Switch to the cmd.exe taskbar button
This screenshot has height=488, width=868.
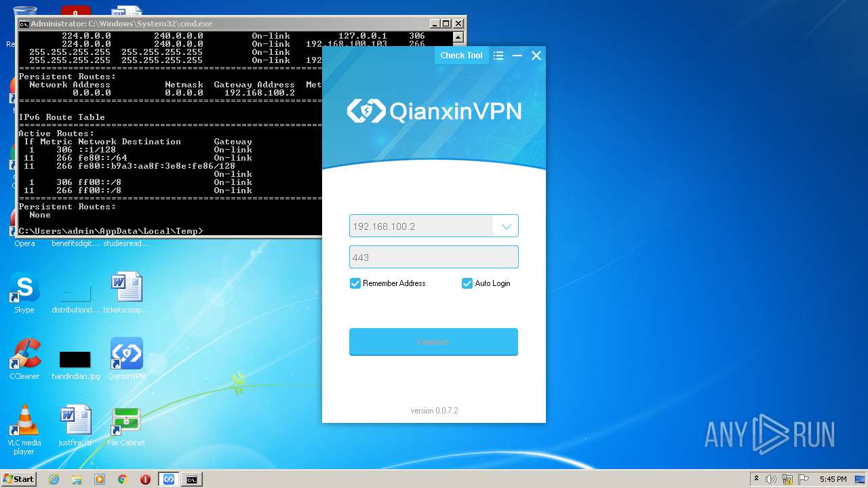coord(192,479)
